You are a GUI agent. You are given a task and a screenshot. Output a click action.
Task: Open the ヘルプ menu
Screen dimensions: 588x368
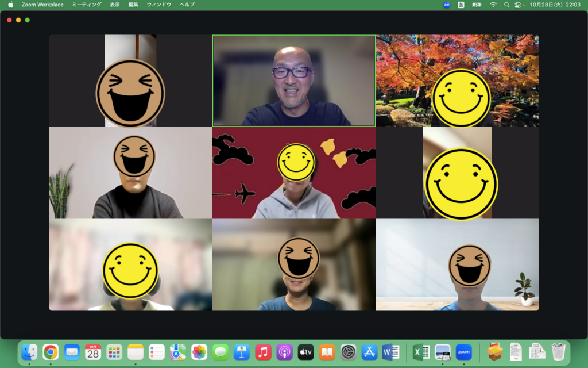tap(187, 5)
